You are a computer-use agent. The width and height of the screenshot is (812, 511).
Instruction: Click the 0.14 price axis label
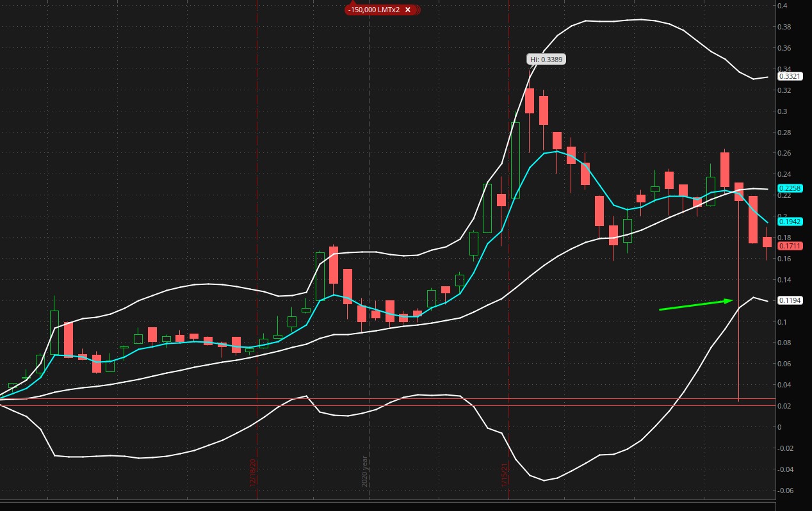(x=784, y=280)
